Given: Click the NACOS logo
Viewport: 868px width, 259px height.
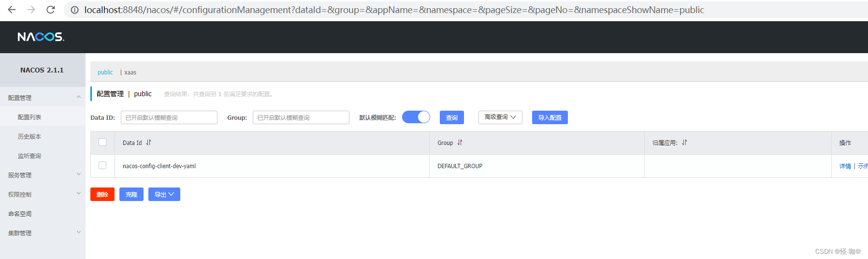Looking at the screenshot, I should [x=41, y=37].
